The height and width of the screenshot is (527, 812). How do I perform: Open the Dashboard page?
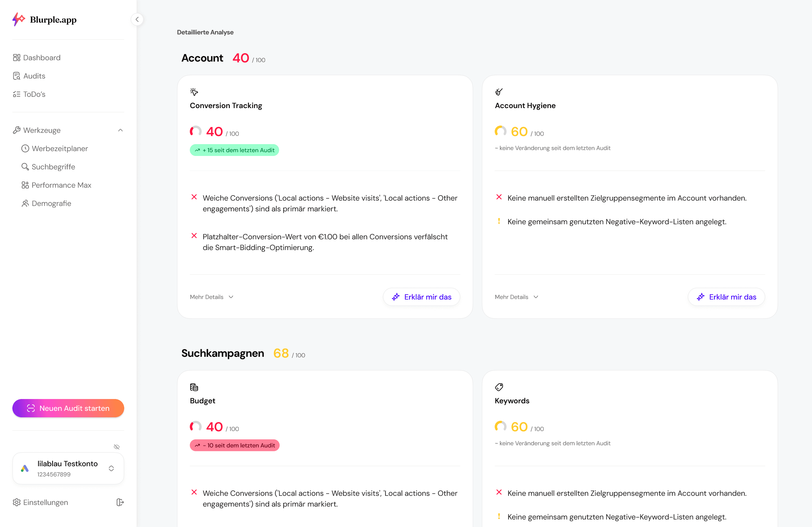click(37, 58)
